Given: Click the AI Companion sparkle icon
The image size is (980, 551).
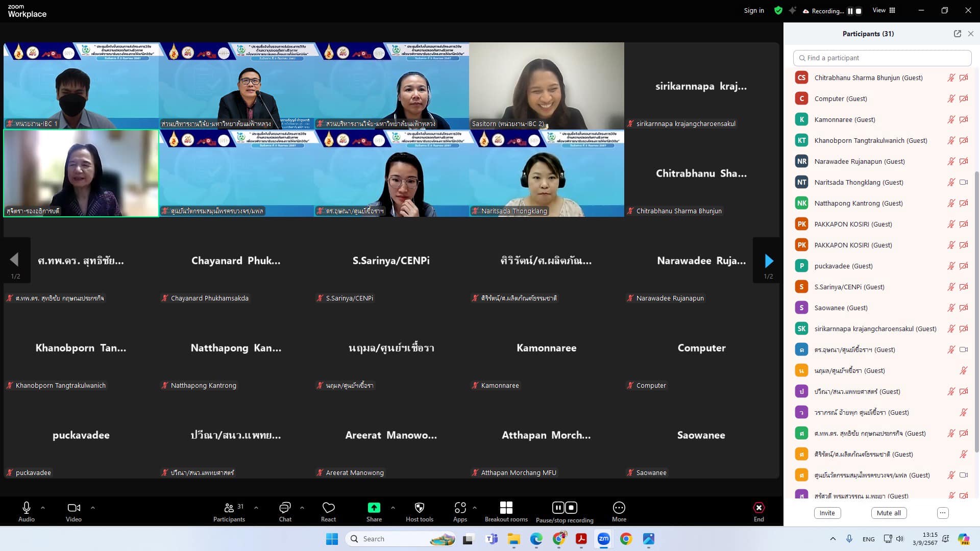Looking at the screenshot, I should click(x=792, y=10).
